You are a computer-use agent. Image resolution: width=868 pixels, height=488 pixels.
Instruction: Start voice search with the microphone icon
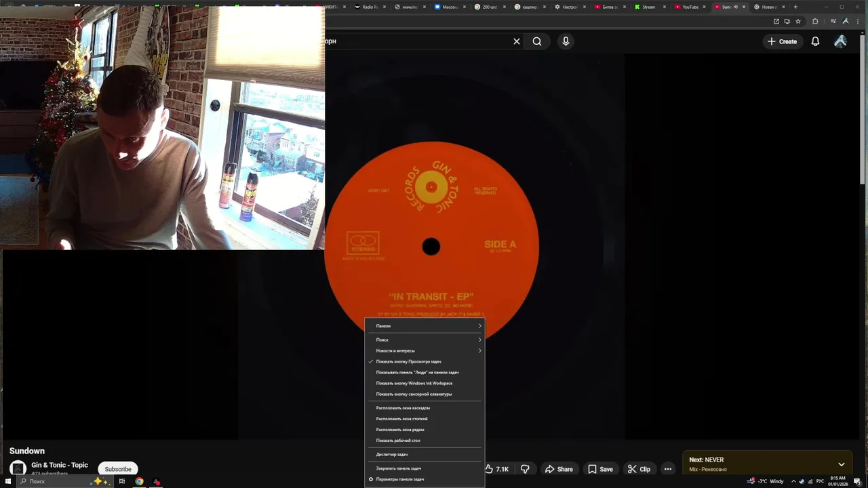tap(566, 41)
